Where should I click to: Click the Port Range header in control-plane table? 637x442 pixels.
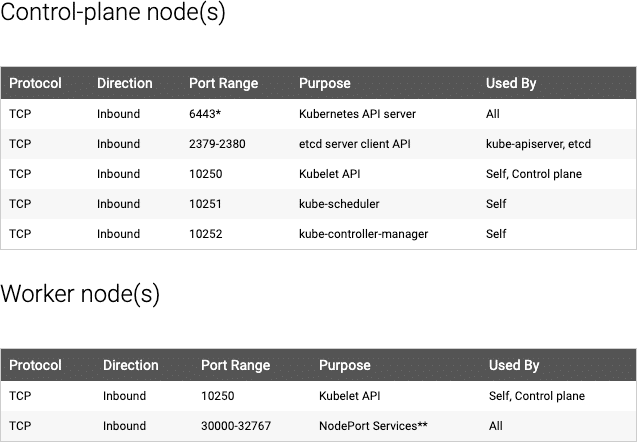click(223, 83)
